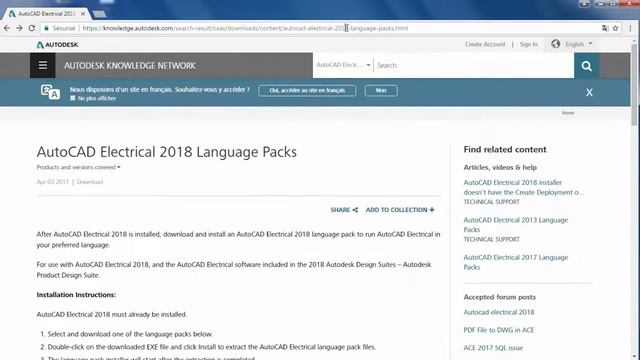Click the Create Account link
The height and width of the screenshot is (360, 640).
coord(485,44)
